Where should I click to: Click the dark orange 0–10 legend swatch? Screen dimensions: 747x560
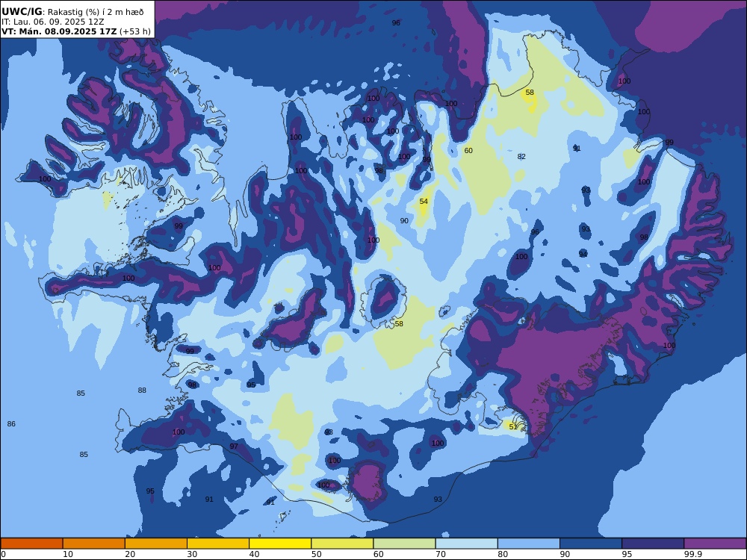[x=31, y=544]
